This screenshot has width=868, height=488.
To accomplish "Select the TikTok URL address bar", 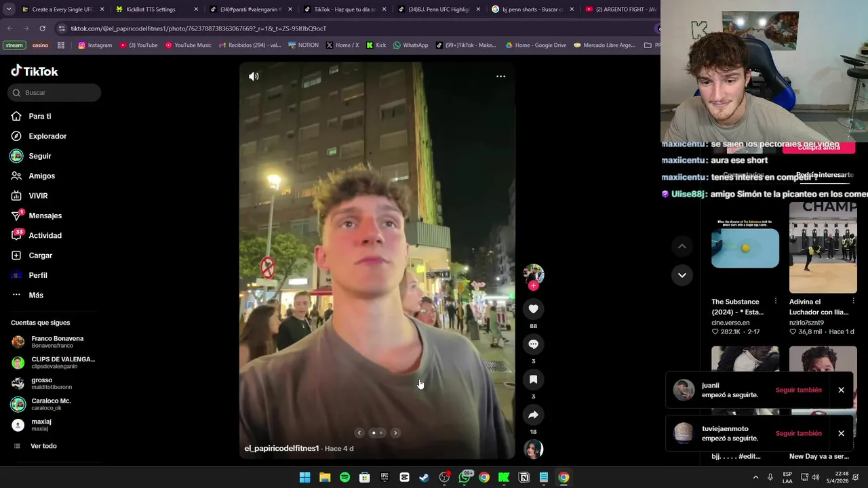I will 353,28.
